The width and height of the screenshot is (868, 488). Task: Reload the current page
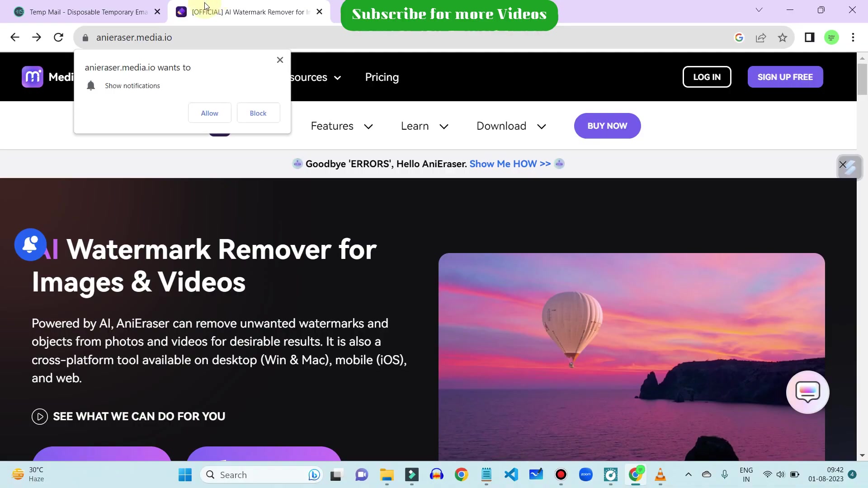tap(58, 38)
